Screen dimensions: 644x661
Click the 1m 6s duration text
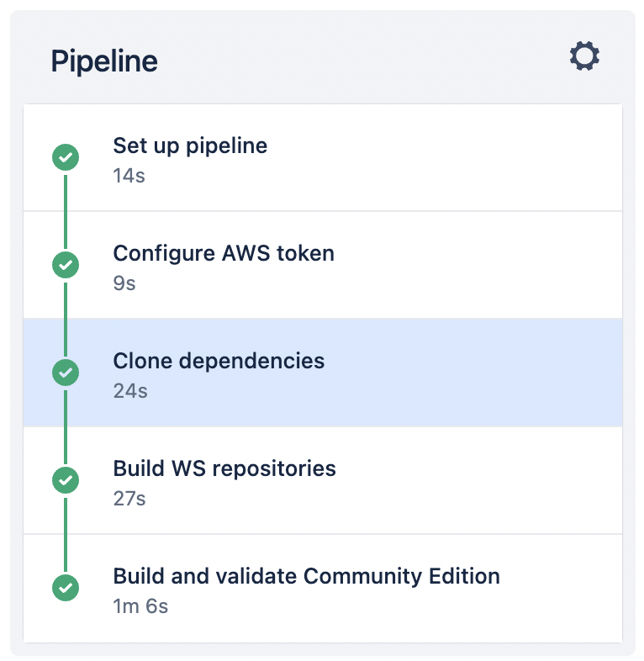pos(140,606)
